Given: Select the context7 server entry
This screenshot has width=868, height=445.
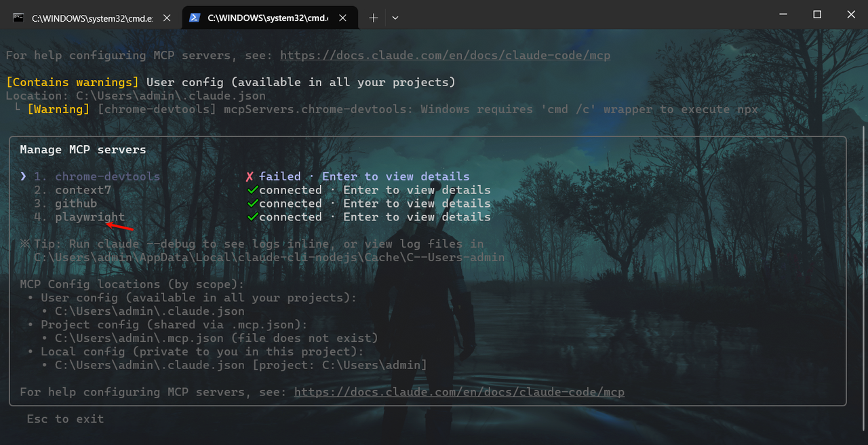Looking at the screenshot, I should point(83,189).
